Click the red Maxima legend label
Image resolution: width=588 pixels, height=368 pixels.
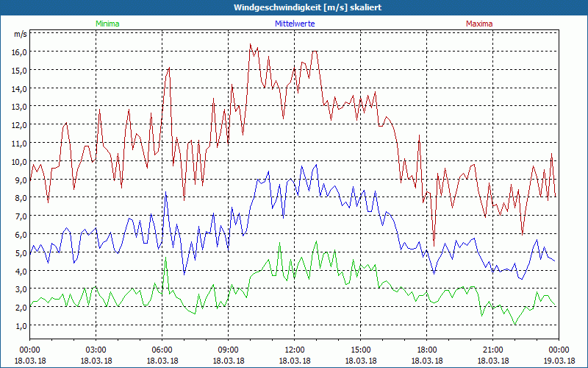pyautogui.click(x=479, y=24)
